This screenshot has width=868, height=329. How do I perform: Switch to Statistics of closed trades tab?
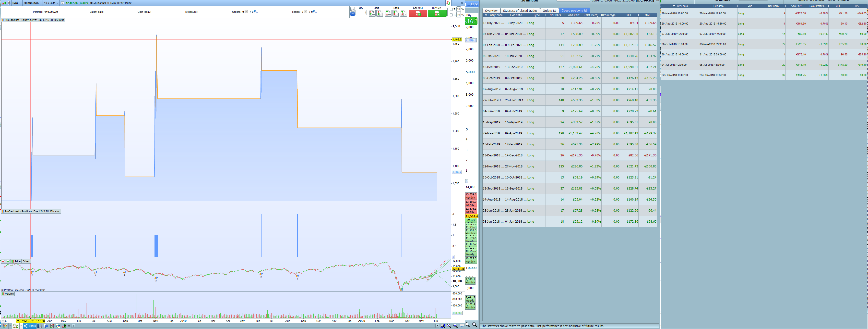(x=520, y=11)
